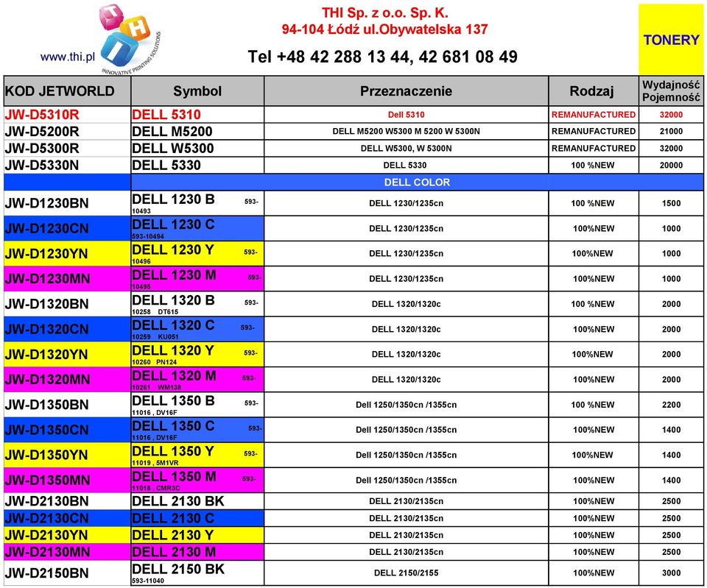Click the red JW-D5310R code cell

click(x=67, y=115)
